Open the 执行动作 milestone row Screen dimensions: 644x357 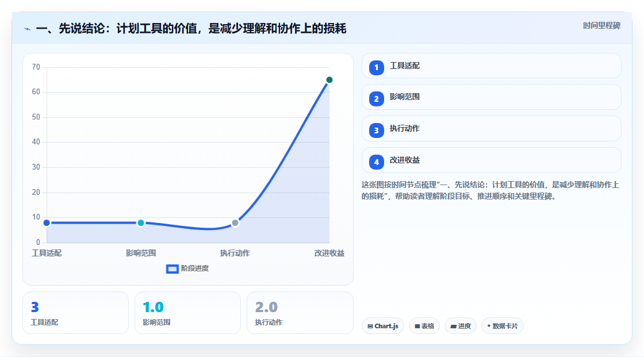coord(491,129)
